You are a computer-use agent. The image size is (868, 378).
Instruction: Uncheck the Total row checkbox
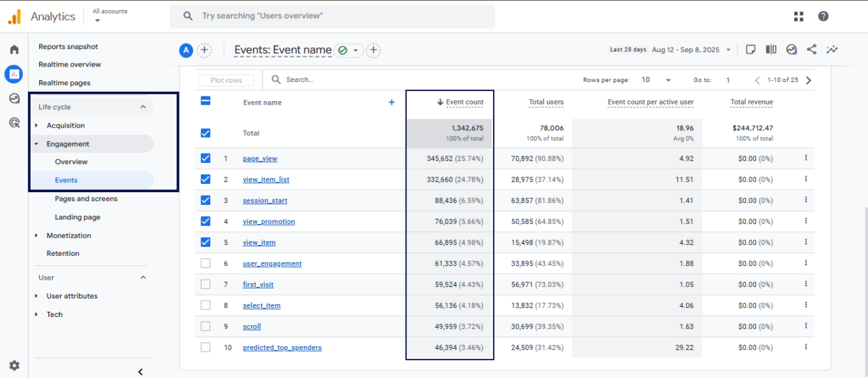coord(205,133)
